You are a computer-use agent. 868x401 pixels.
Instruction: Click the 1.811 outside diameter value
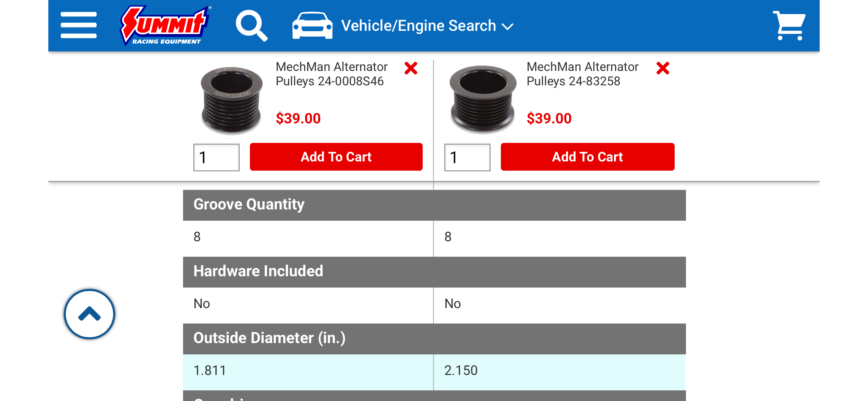(x=210, y=371)
